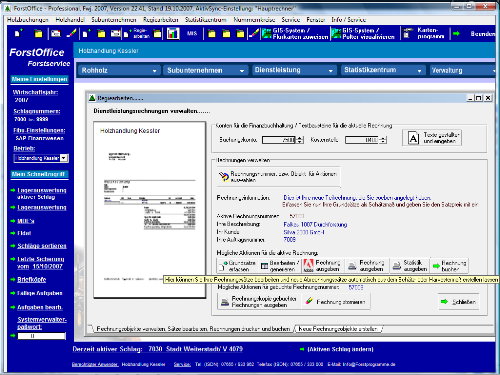The height and width of the screenshot is (375, 500).
Task: Click the Kostenstelle spinner arrows
Action: pyautogui.click(x=383, y=140)
